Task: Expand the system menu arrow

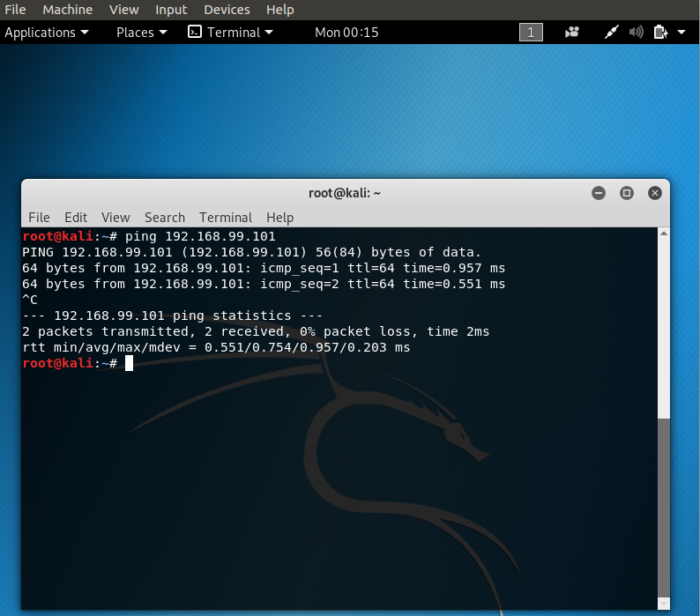Action: (x=681, y=32)
